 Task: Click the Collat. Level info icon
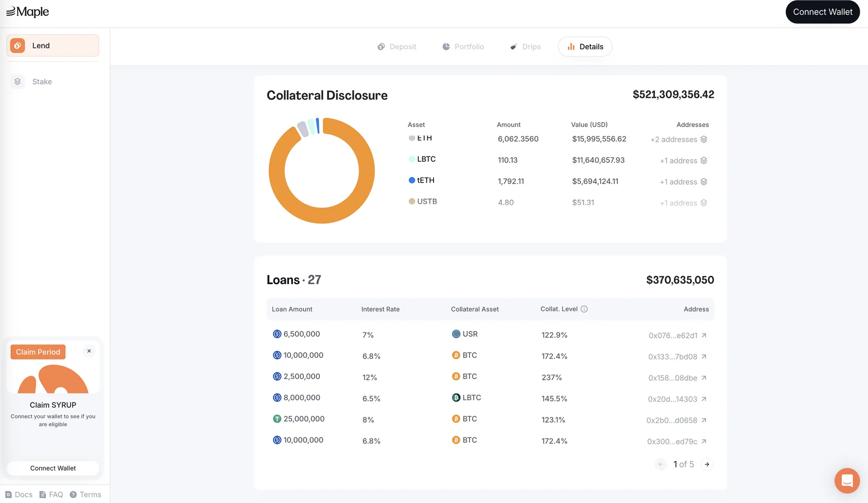[584, 309]
